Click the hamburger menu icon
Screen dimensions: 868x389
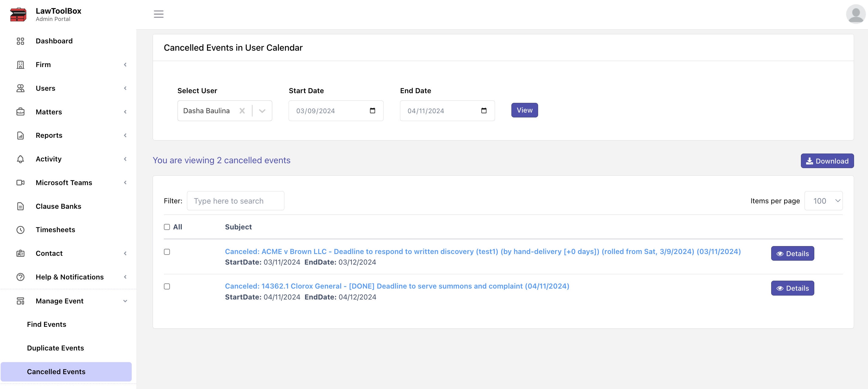pos(158,14)
